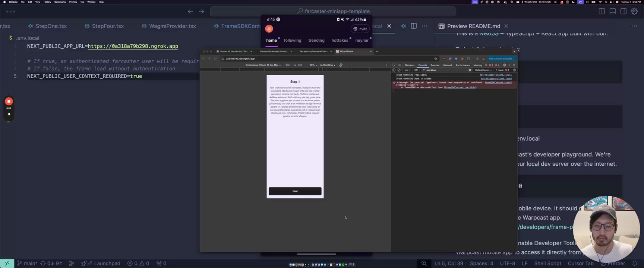Expand more DevTools tabs with chevrons

[486, 65]
